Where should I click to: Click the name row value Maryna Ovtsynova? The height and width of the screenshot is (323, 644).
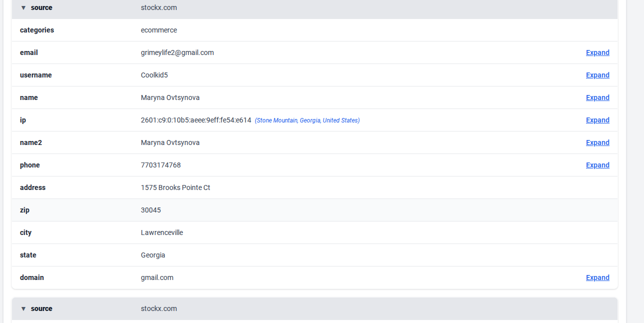coord(170,97)
